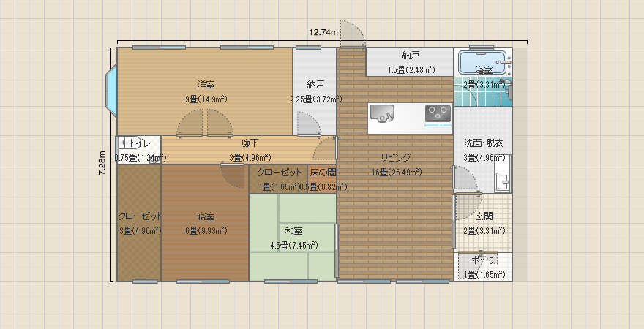Click the 12.74m width dimension label
The image size is (644, 329).
pos(323,32)
